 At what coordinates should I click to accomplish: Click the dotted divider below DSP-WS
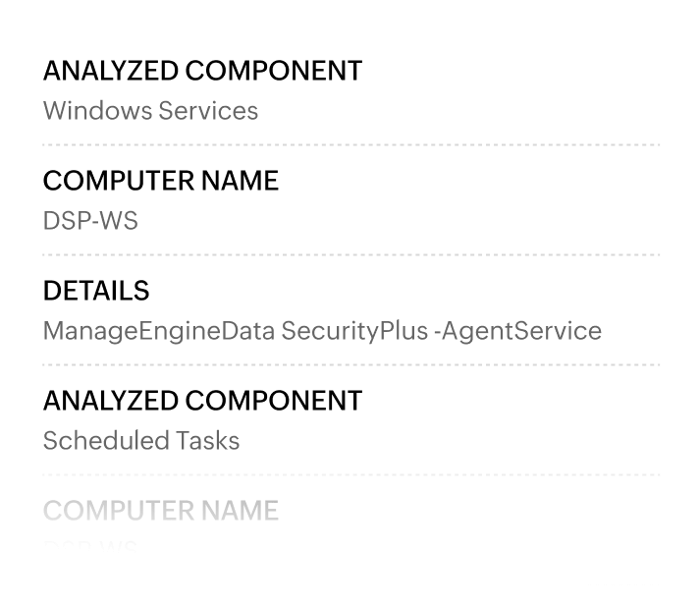[350, 254]
